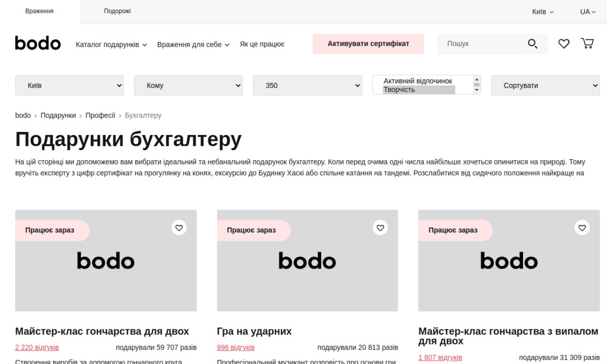607x364 pixels.
Task: Go to bodo breadcrumb
Action: [x=23, y=115]
